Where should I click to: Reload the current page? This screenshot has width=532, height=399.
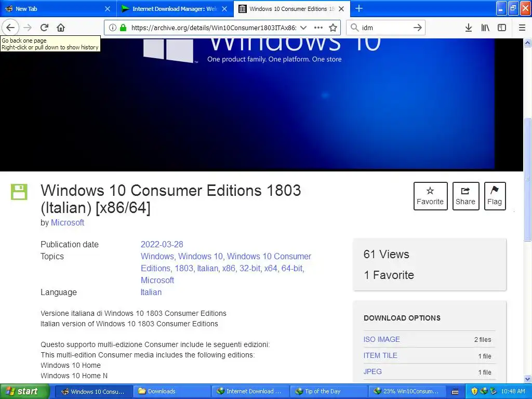point(45,28)
